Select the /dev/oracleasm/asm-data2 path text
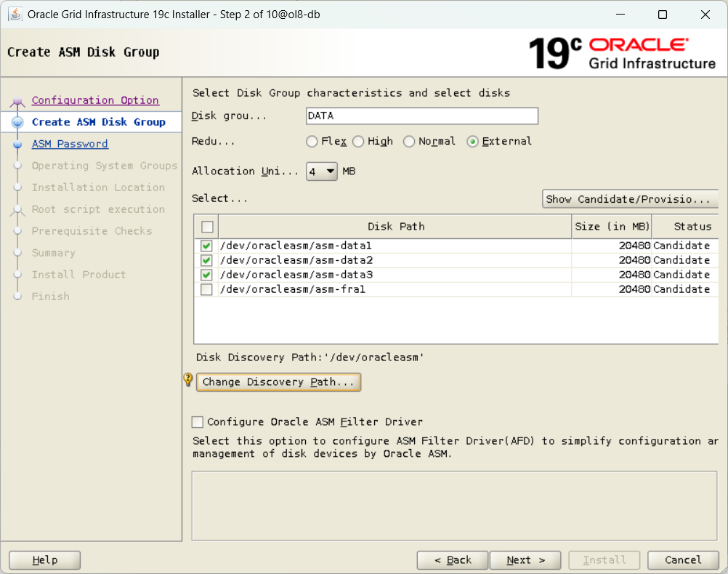 click(296, 260)
